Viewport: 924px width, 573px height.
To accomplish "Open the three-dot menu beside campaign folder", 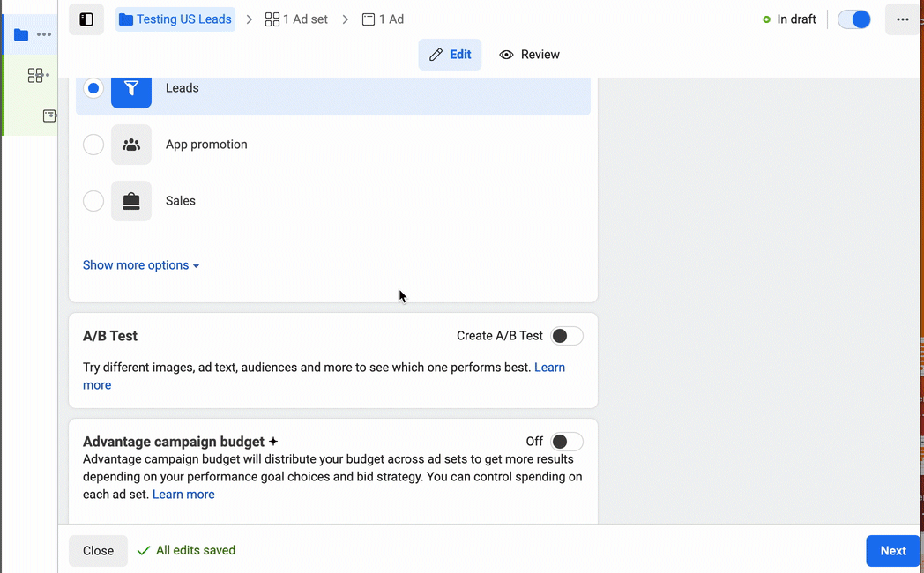I will 44,35.
